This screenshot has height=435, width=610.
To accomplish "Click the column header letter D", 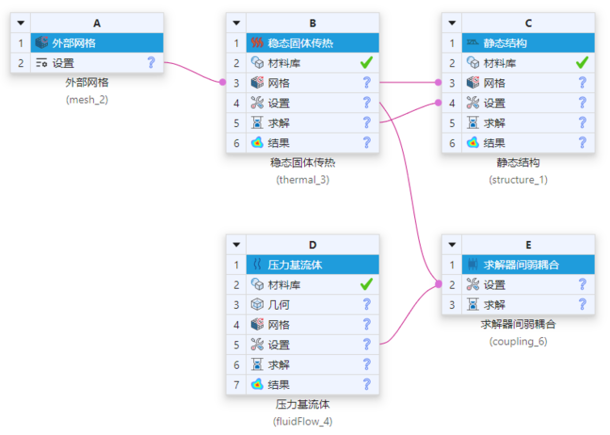I will tap(312, 245).
